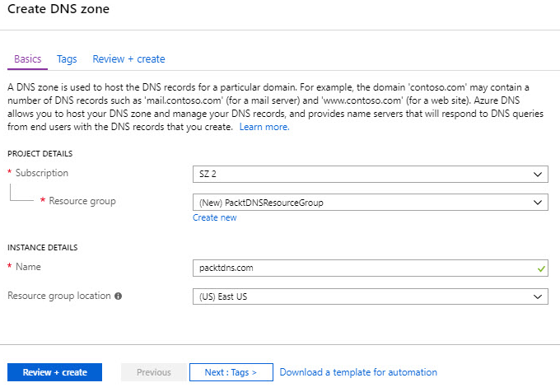Expand the Resource group location chevron

click(538, 296)
